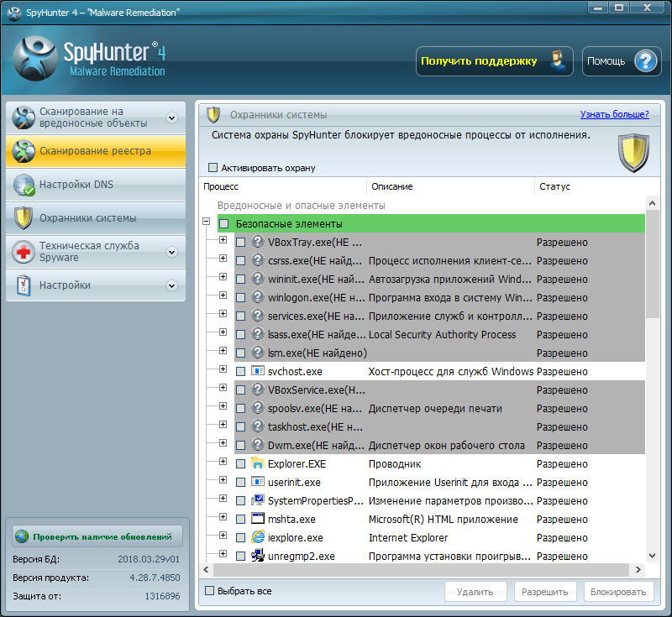Click the unknown file icon of Dwm.exe

click(x=258, y=444)
